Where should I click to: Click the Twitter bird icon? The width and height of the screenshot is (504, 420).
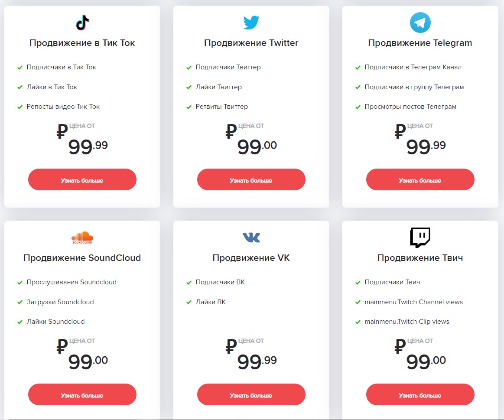click(x=251, y=23)
